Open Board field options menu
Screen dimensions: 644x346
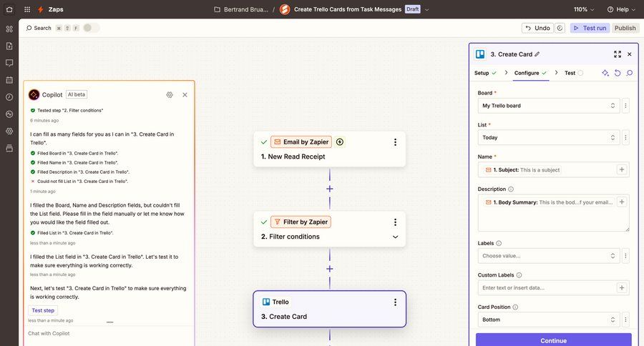pyautogui.click(x=625, y=106)
